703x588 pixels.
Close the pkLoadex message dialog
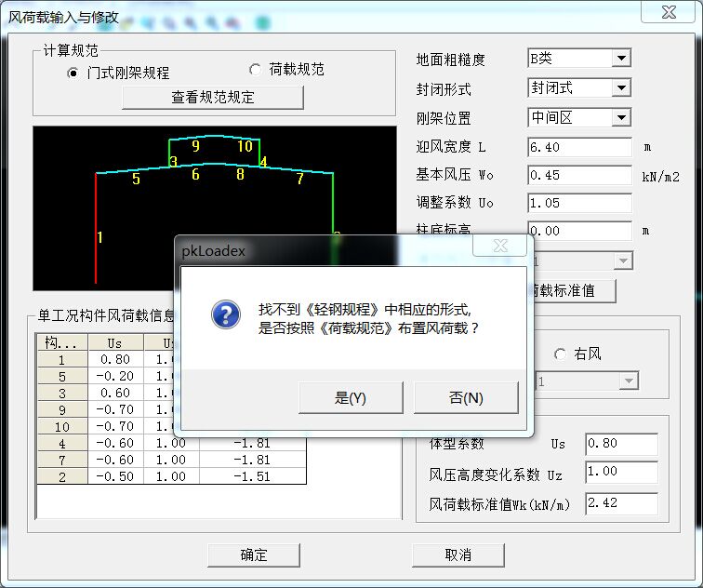click(500, 246)
